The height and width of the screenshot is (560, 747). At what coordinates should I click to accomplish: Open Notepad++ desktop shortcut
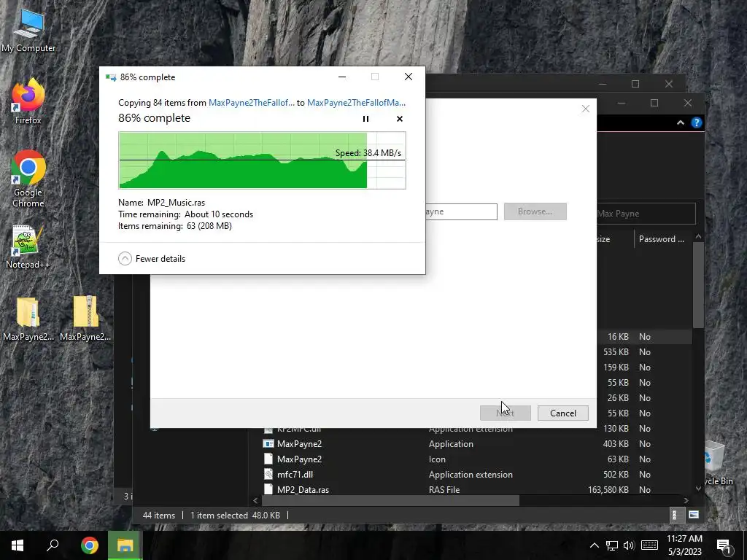pyautogui.click(x=28, y=247)
